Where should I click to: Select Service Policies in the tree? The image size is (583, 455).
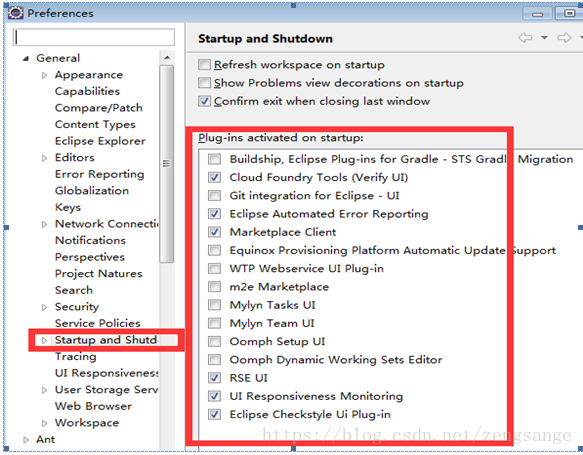coord(98,323)
